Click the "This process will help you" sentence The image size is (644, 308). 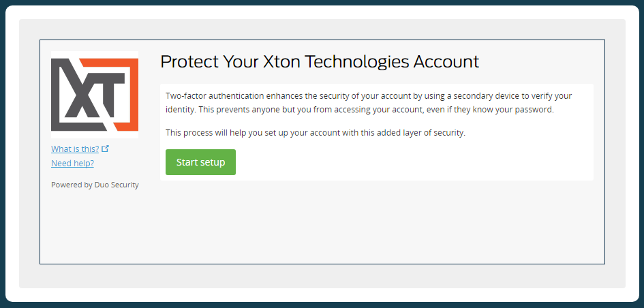point(315,133)
